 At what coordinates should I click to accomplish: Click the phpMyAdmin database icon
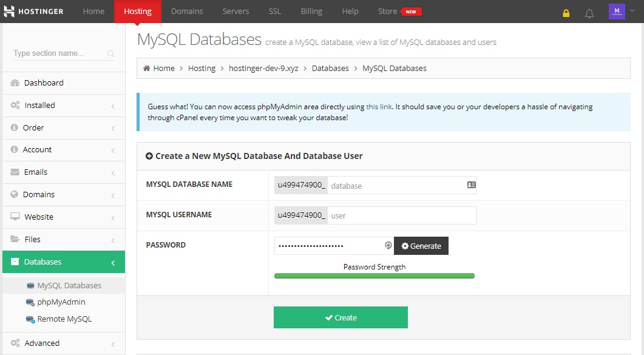[30, 302]
